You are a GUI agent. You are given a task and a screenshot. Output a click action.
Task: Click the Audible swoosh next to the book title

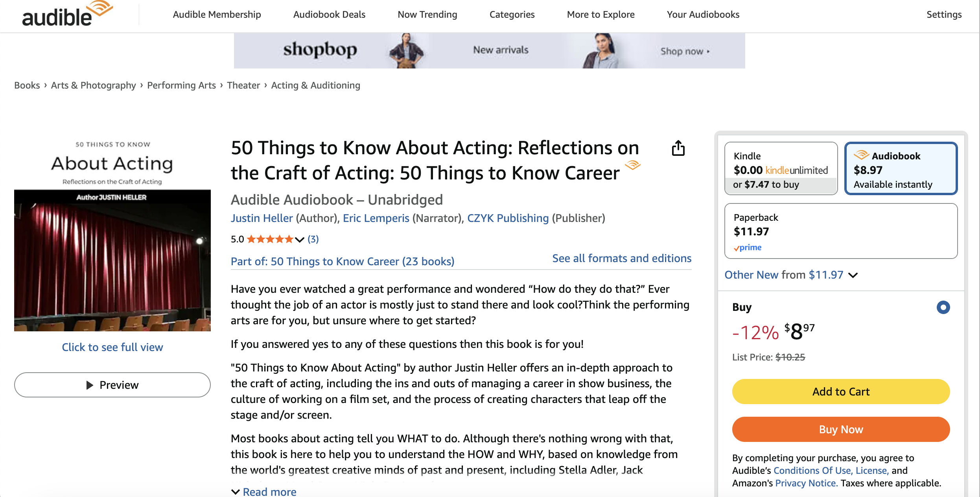tap(633, 165)
